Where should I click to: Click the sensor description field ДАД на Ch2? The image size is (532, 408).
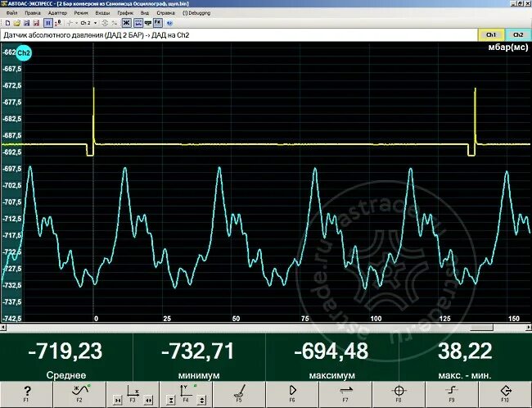click(x=239, y=35)
